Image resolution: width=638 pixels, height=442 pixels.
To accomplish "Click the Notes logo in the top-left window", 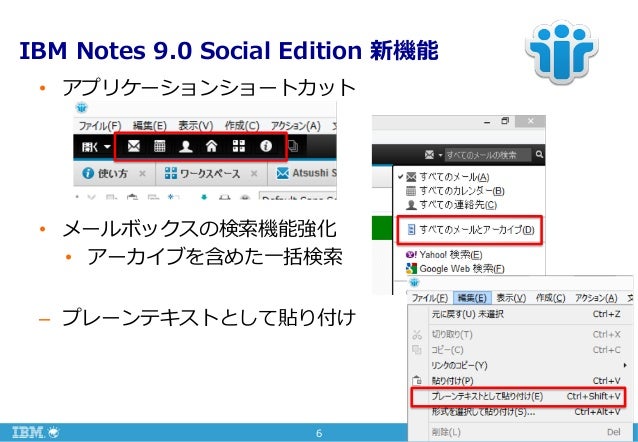I will [x=82, y=108].
